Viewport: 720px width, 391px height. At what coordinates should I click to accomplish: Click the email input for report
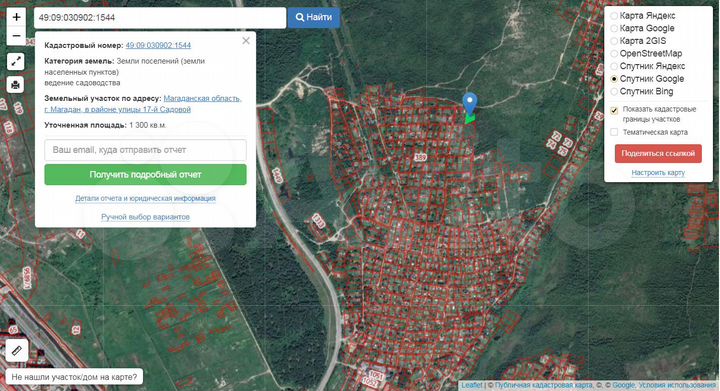145,150
